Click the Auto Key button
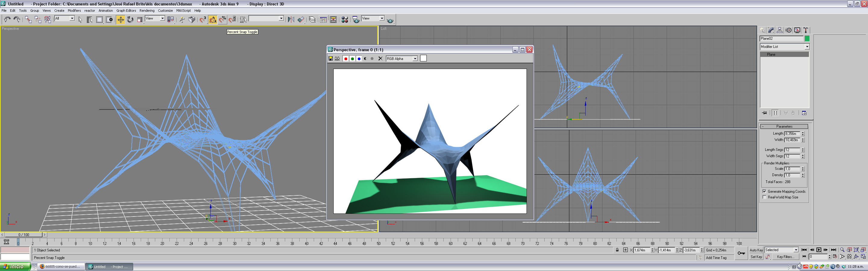The height and width of the screenshot is (271, 868). (756, 250)
